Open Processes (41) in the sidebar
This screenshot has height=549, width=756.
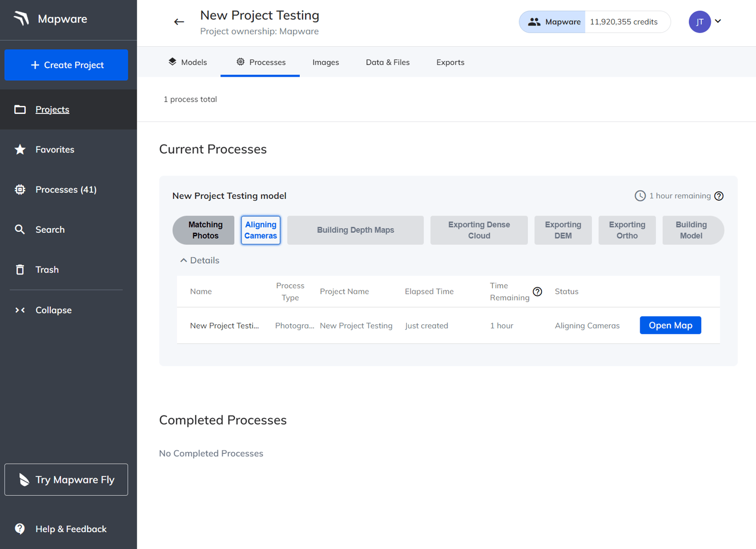pyautogui.click(x=66, y=190)
